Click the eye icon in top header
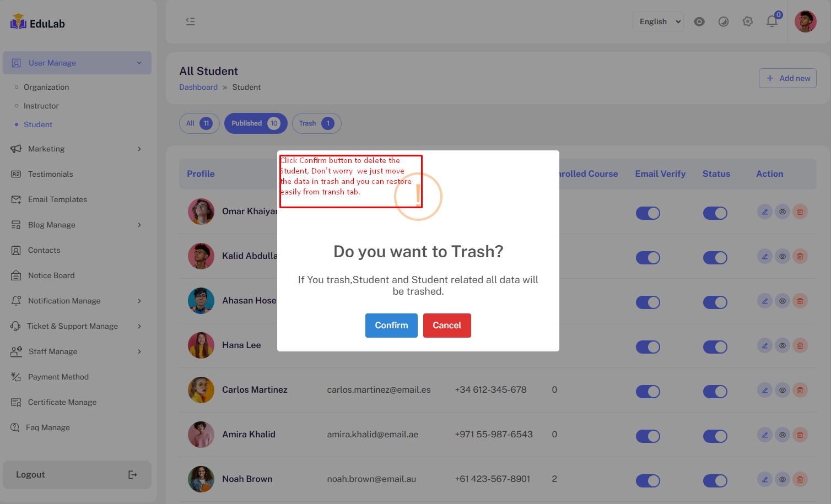831x504 pixels. [x=699, y=21]
